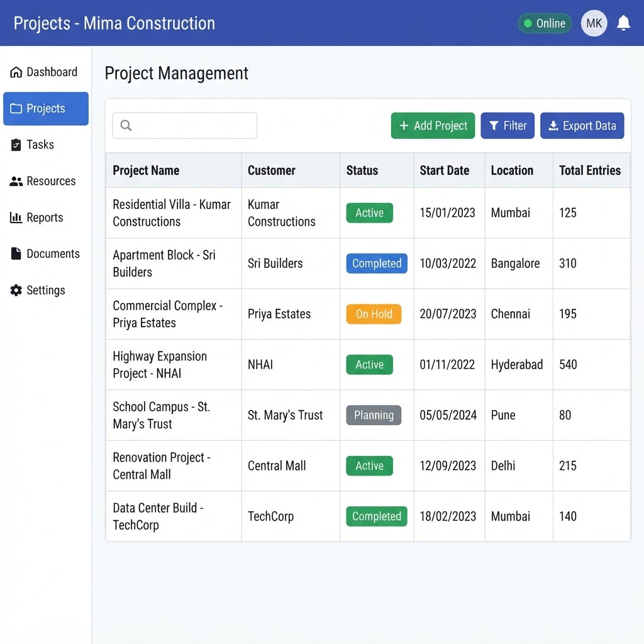Select Projects in the sidebar

click(x=45, y=108)
